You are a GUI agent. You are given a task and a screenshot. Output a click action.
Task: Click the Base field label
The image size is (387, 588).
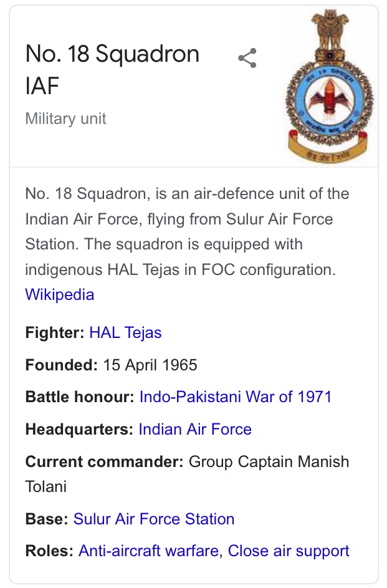(x=47, y=519)
